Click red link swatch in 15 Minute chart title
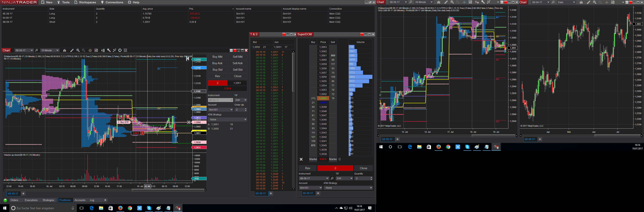Image resolution: width=644 pixels, height=212 pixels. [235, 51]
